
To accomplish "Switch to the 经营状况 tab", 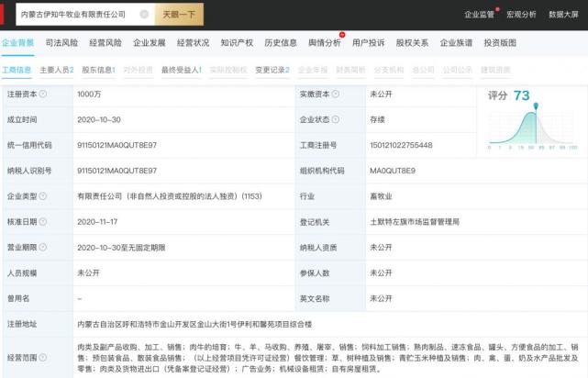I will pos(194,43).
